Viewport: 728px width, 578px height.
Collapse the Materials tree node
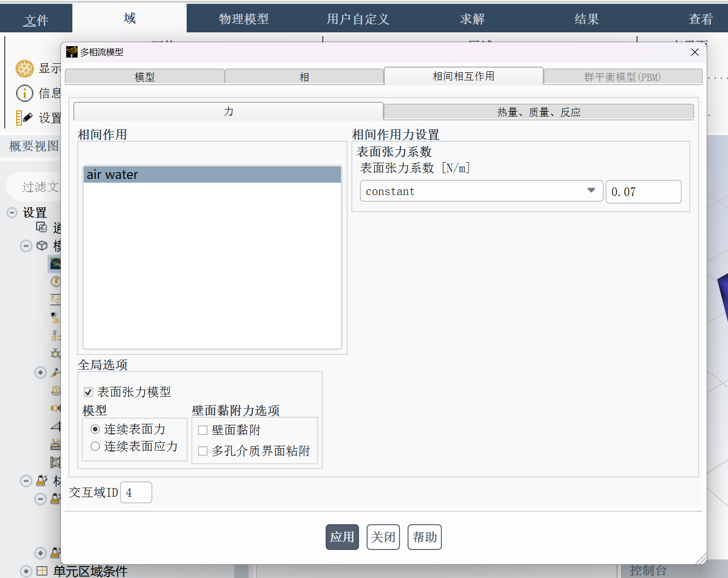point(26,481)
